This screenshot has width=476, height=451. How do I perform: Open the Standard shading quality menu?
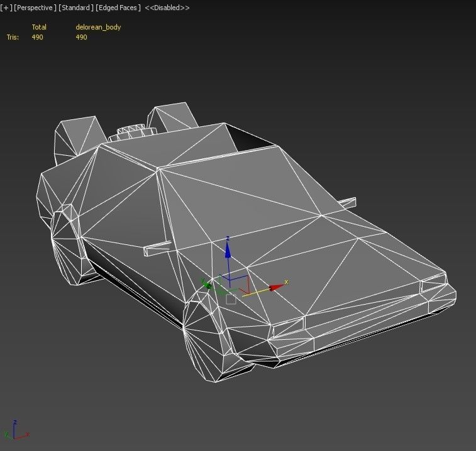(75, 8)
